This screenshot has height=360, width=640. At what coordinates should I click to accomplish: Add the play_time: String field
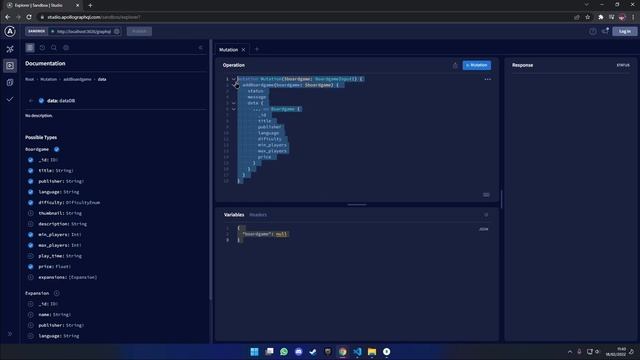[31, 256]
